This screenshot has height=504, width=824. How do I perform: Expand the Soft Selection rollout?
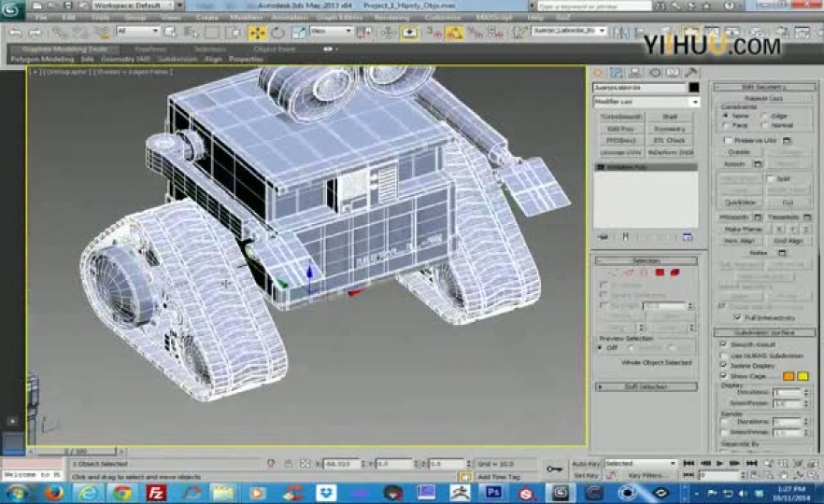pos(646,387)
